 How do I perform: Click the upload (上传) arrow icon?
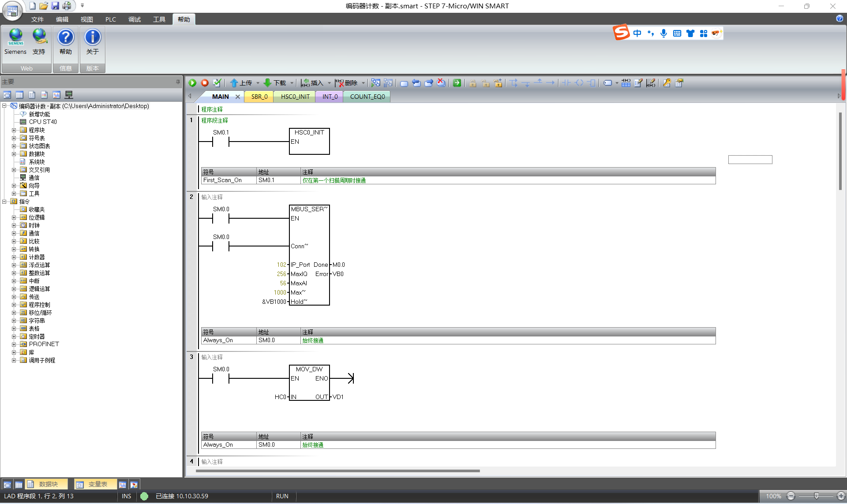tap(234, 83)
